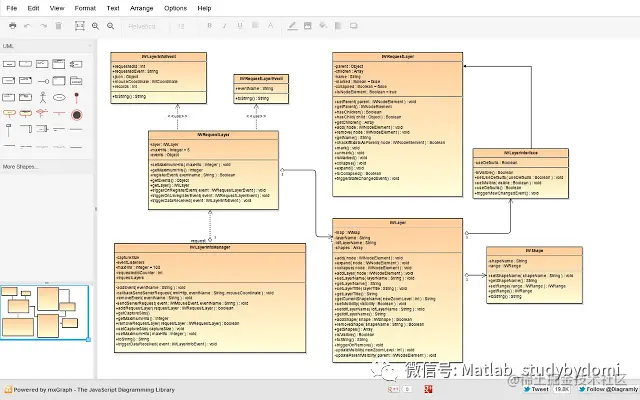Click the Google +1 button
640x400 pixels.
(393, 389)
